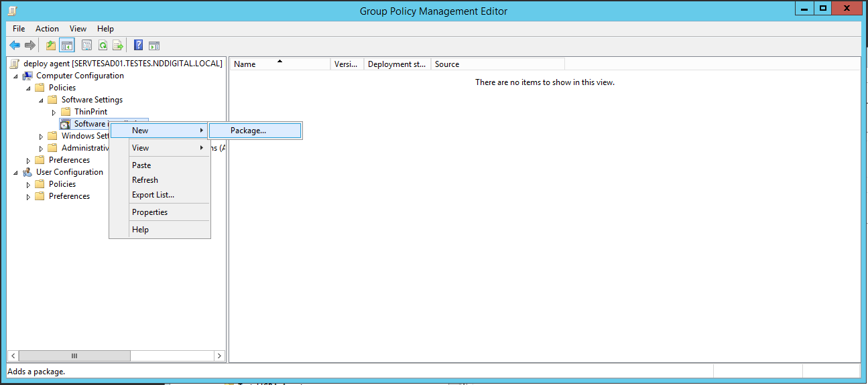Collapse the User Configuration node
Screen dimensions: 868x385
tap(15, 172)
